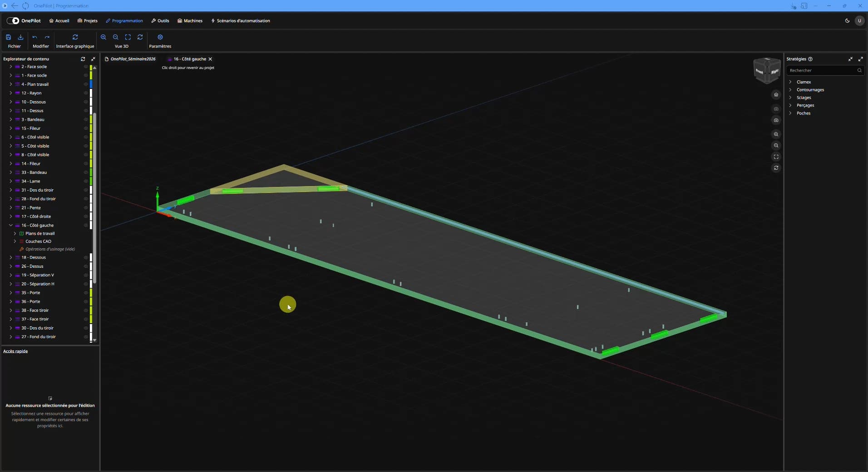Toggle visibility of 34 - Lame
This screenshot has height=472, width=868.
(86, 181)
